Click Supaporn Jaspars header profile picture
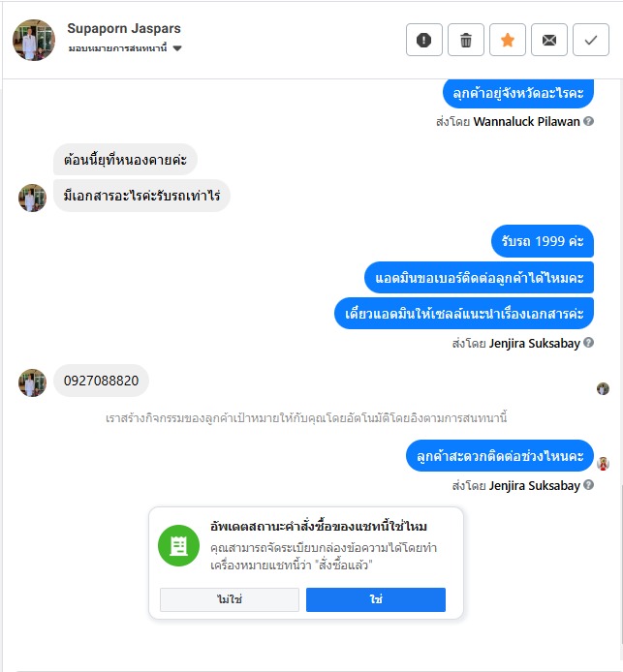 pos(34,40)
